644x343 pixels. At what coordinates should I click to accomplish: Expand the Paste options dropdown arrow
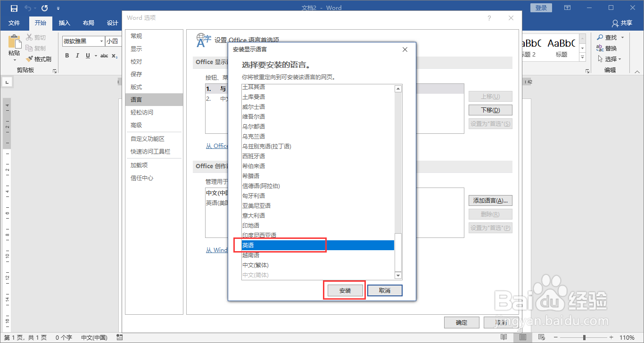point(14,60)
